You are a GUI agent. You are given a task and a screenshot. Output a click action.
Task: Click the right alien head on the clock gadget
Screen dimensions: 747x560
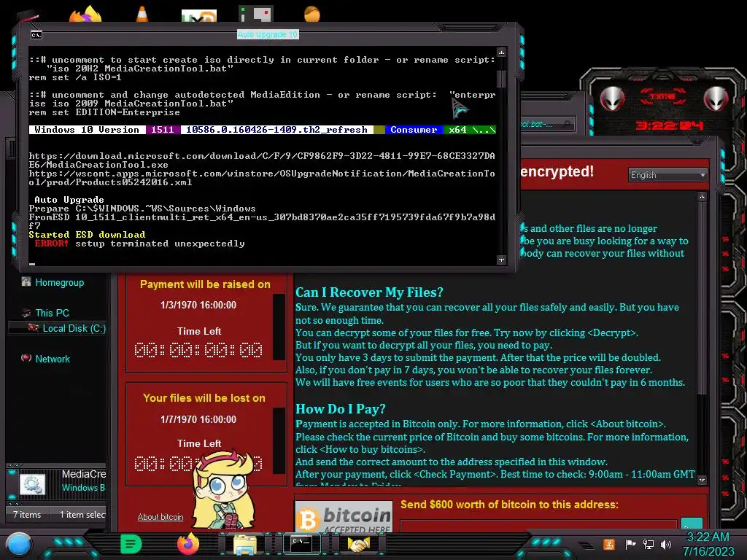coord(715,99)
